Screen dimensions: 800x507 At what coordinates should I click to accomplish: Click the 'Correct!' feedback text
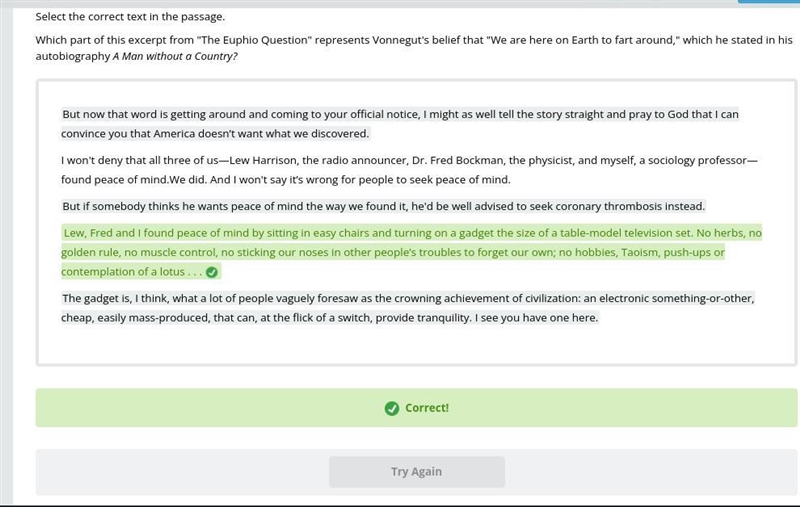pyautogui.click(x=427, y=408)
